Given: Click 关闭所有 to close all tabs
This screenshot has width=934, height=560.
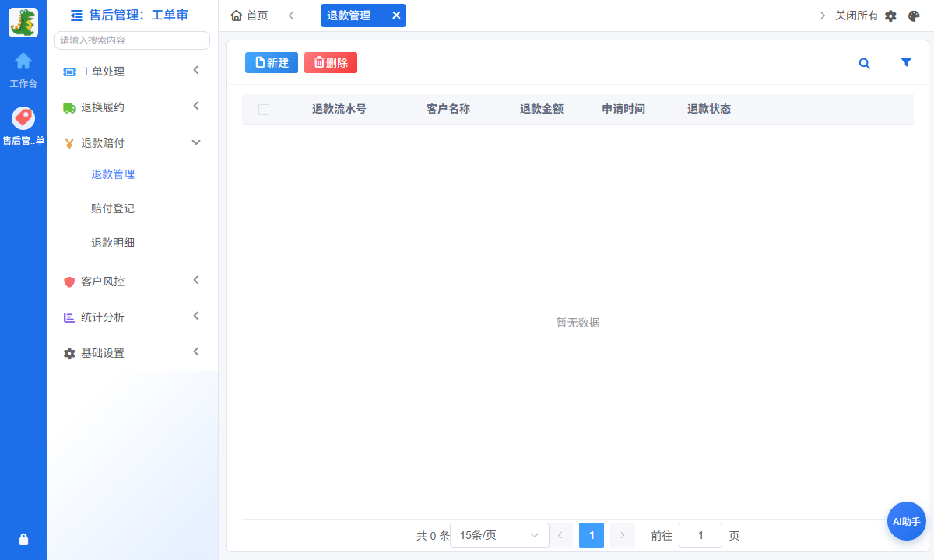Looking at the screenshot, I should pos(856,16).
